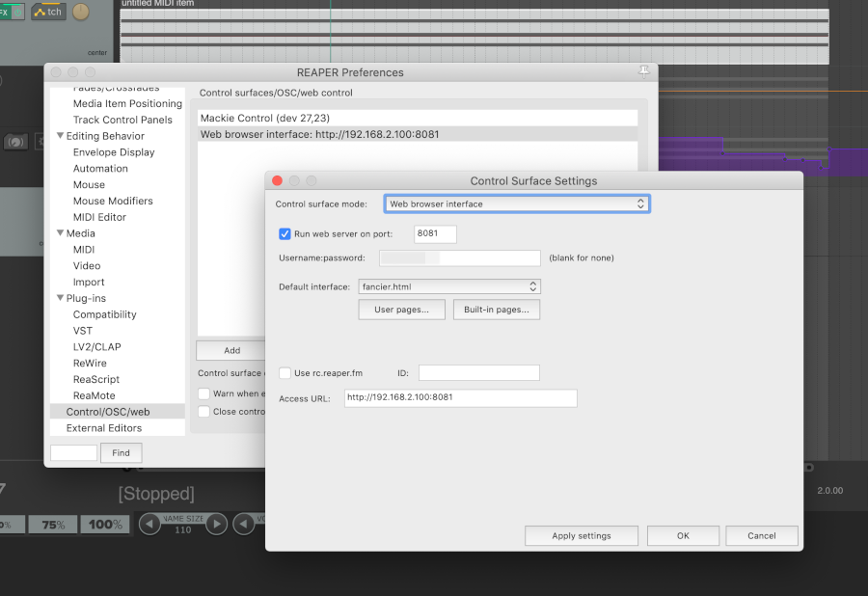Click the Username:password input field
The width and height of the screenshot is (868, 596).
tap(460, 257)
